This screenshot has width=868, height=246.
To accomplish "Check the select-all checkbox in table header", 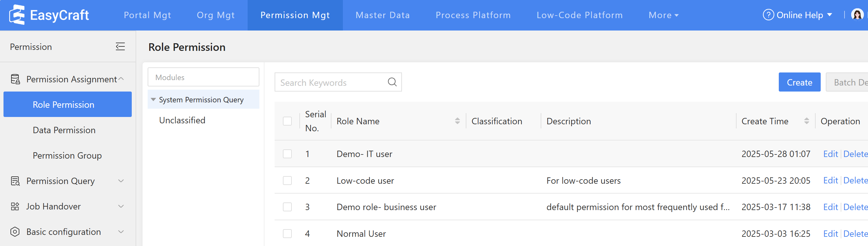I will coord(287,121).
